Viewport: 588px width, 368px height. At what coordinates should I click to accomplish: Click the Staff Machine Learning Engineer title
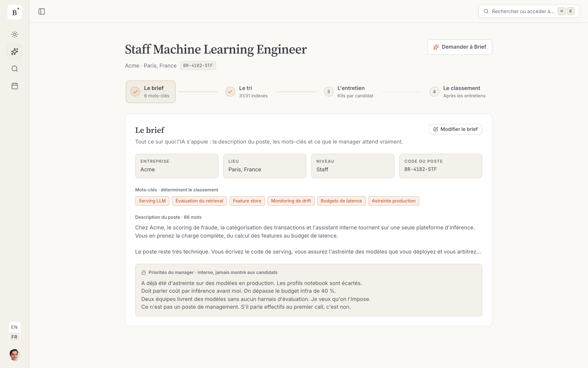pos(216,49)
